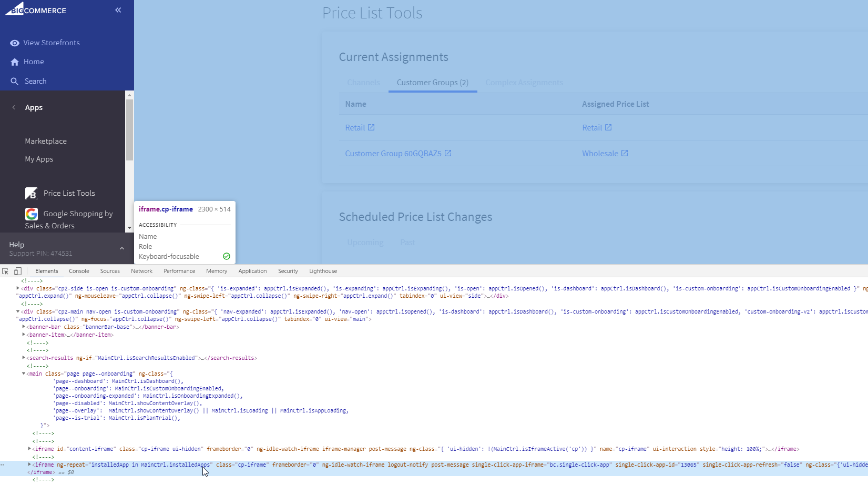Click the sidebar scrollbar up arrow
This screenshot has height=484, width=868.
[129, 95]
